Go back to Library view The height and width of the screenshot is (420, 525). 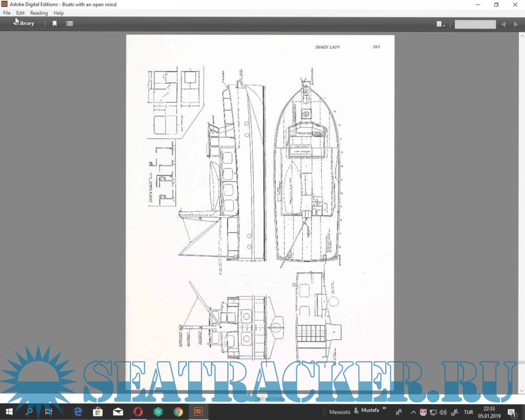point(24,23)
